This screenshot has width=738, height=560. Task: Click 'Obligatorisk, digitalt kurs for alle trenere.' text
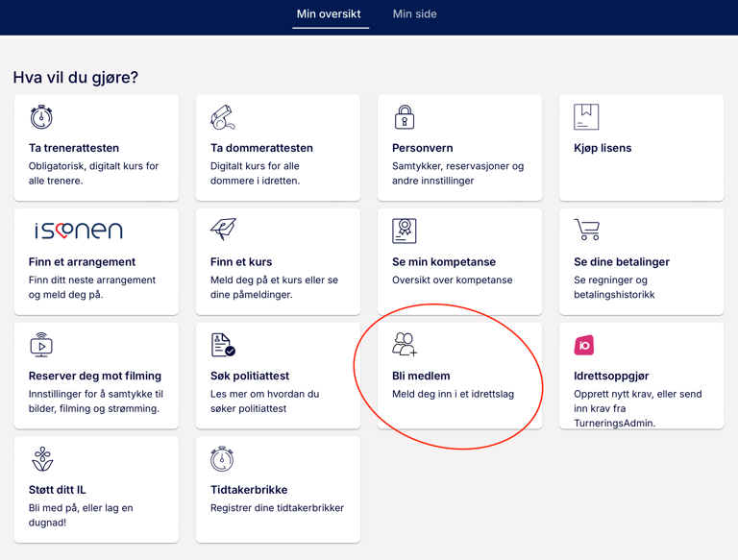93,173
